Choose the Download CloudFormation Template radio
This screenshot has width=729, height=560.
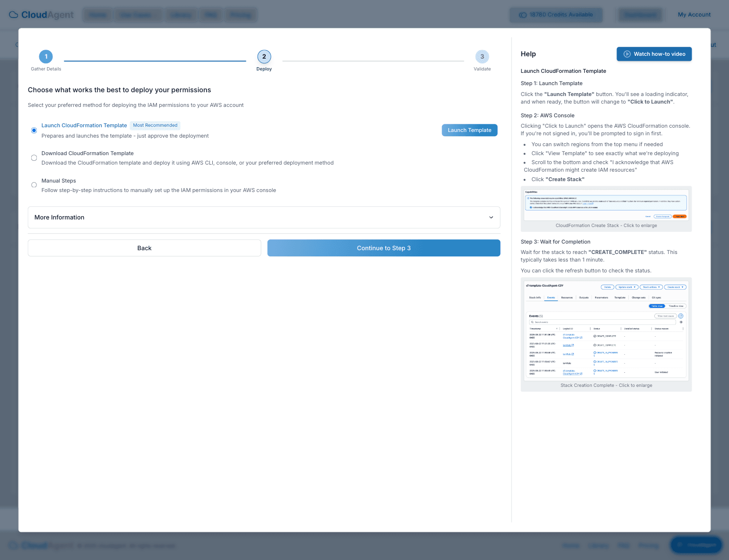tap(34, 157)
